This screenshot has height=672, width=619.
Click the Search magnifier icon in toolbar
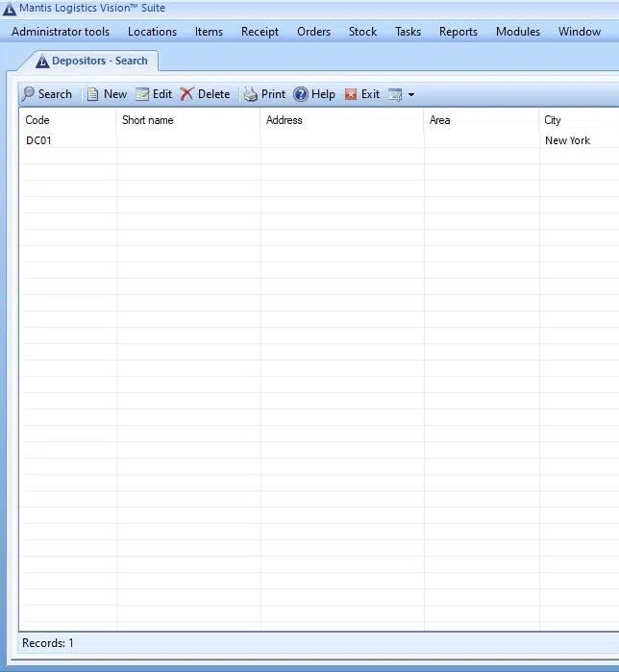coord(28,94)
